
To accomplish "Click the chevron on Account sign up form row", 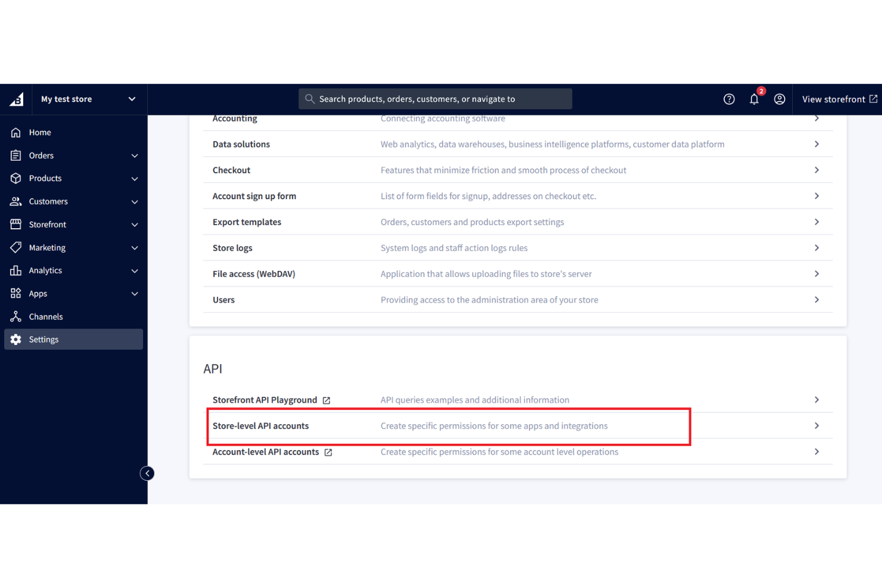I will [x=817, y=196].
